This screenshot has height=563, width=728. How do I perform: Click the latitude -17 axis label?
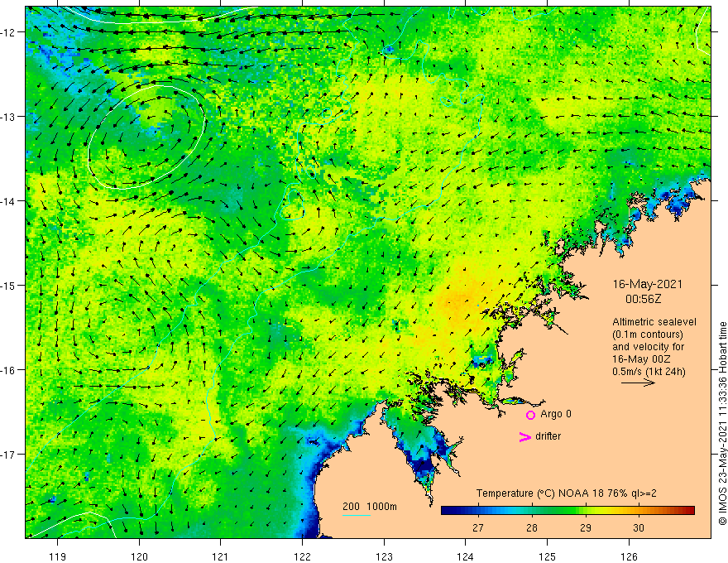(8, 454)
